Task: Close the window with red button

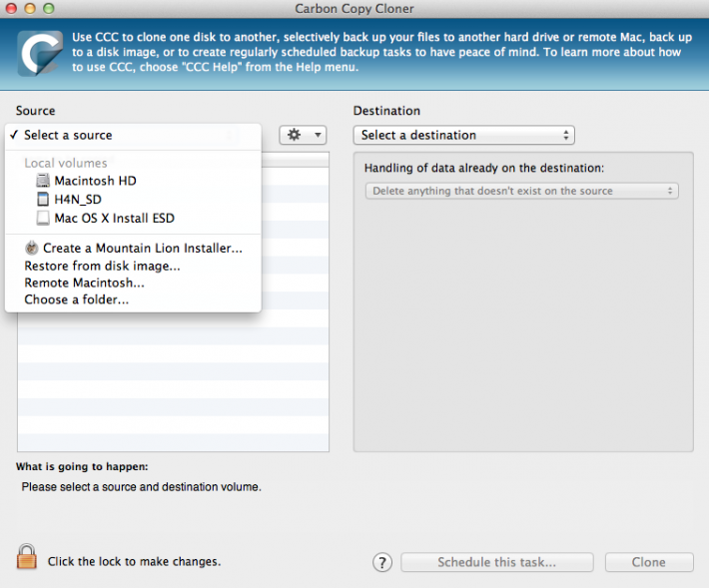Action: [11, 8]
